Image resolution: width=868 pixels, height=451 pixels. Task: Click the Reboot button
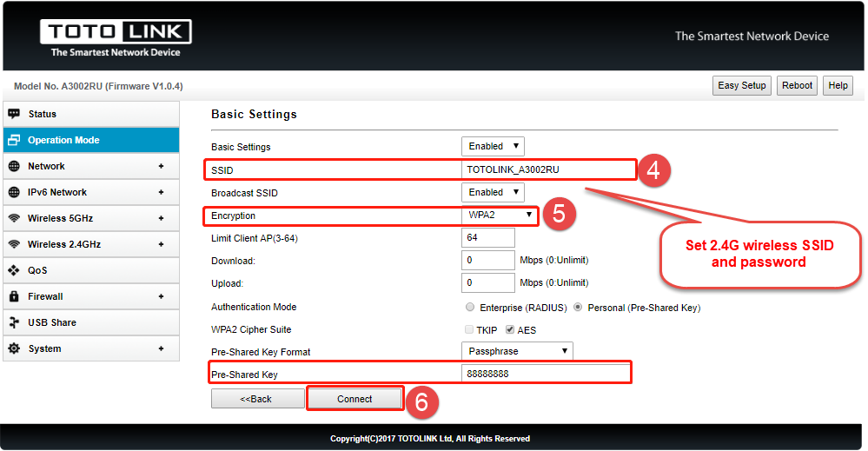tap(797, 85)
